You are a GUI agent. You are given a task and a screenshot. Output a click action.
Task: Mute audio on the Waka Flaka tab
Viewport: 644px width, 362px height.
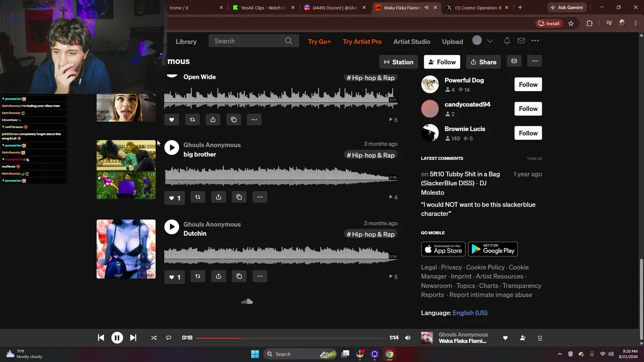click(427, 8)
